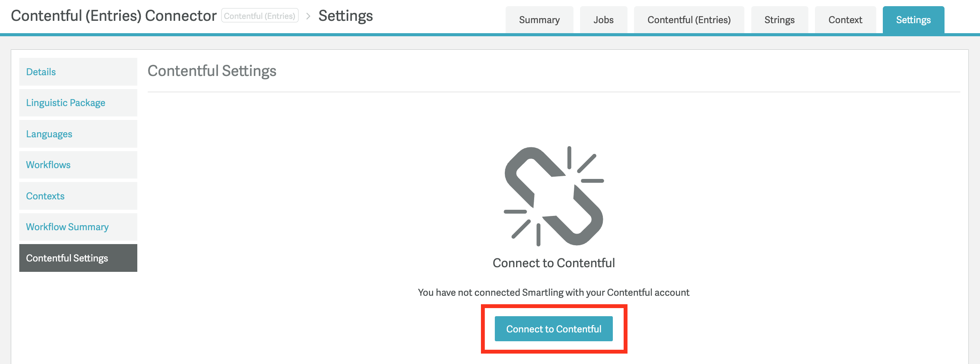Select Contexts from the sidebar

coord(45,196)
